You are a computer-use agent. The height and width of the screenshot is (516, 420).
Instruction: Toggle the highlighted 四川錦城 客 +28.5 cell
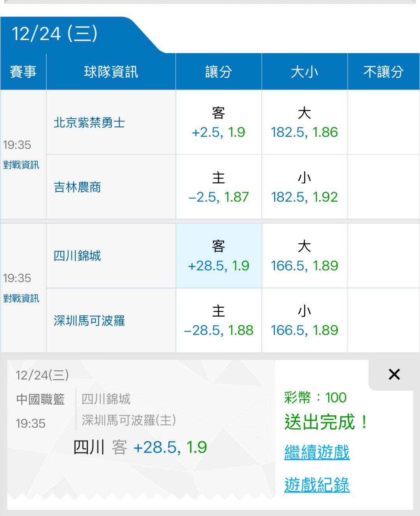pos(219,256)
